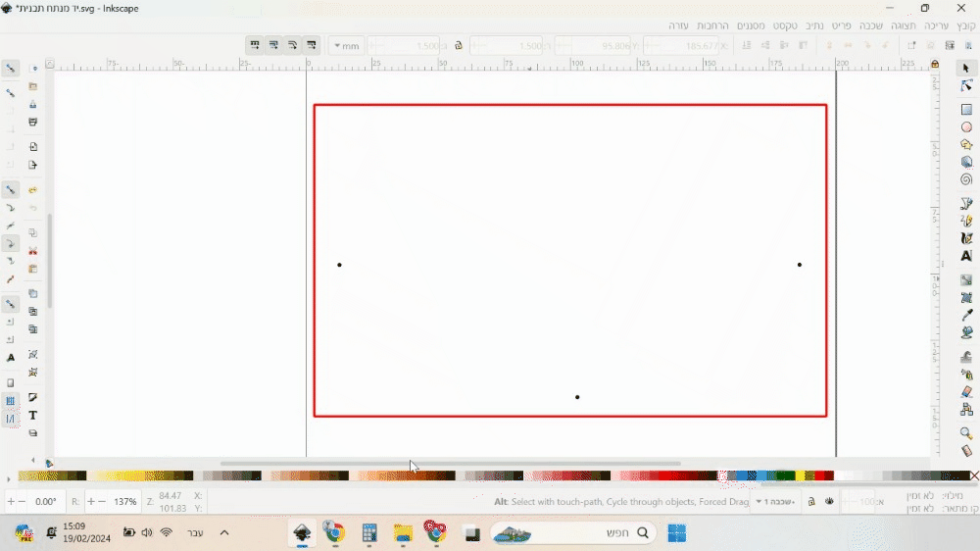Toggle snap to paths button

(11, 208)
